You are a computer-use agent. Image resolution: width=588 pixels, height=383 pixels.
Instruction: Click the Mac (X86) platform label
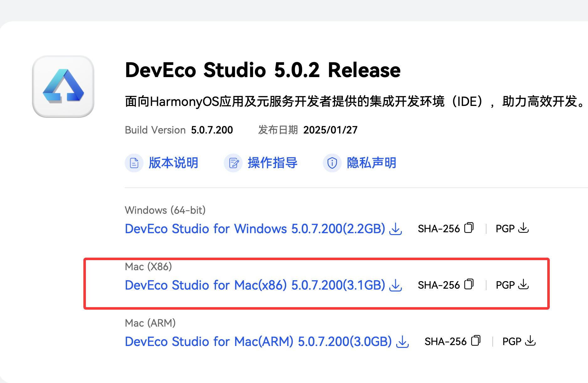(149, 267)
